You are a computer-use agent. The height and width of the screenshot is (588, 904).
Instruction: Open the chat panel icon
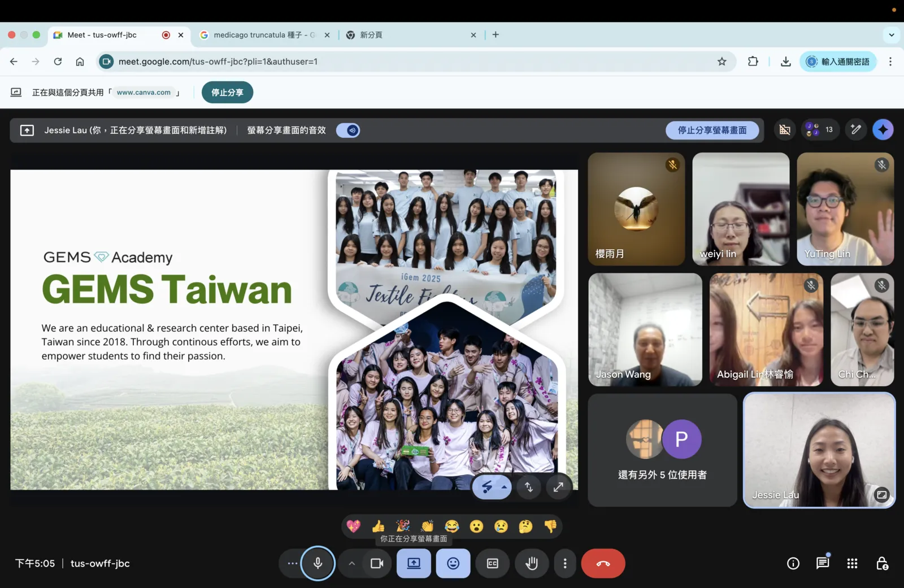coord(823,563)
